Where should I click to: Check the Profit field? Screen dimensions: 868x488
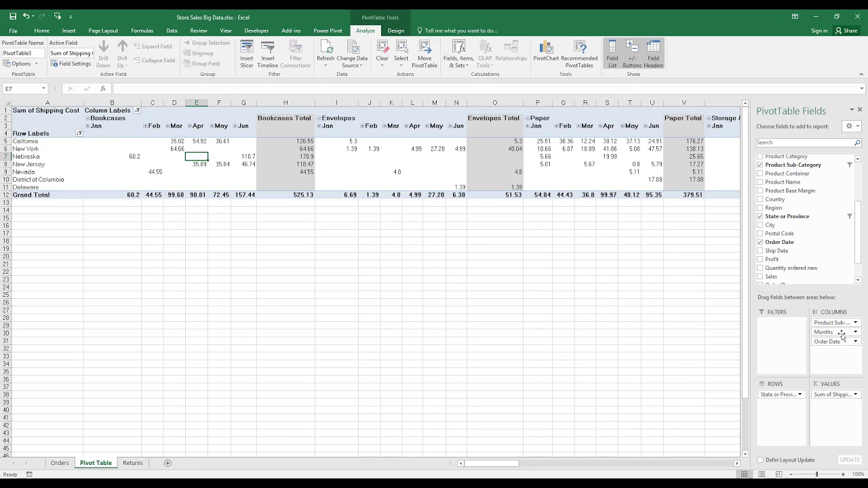[x=760, y=260]
